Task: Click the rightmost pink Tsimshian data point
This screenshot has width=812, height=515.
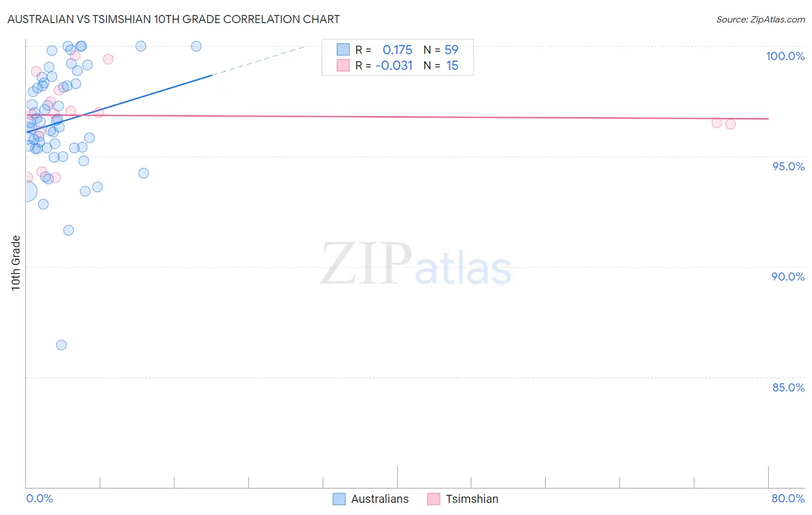Action: point(730,124)
